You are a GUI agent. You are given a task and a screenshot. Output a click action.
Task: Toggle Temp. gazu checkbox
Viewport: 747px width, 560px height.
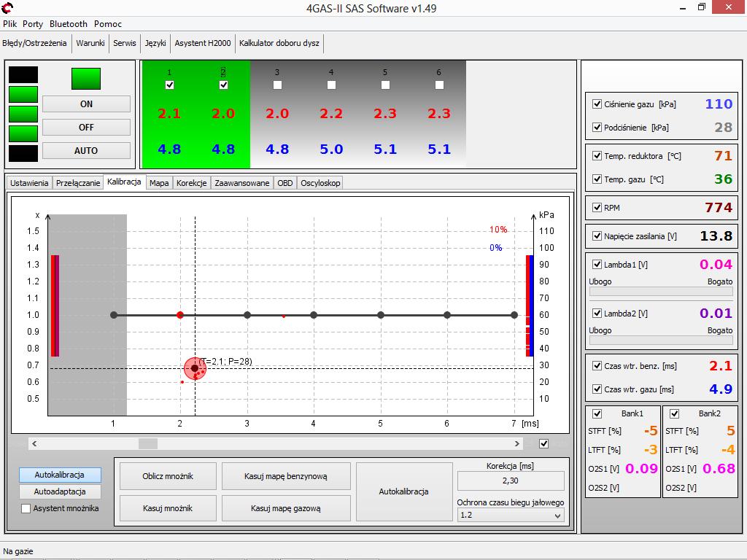pos(597,179)
